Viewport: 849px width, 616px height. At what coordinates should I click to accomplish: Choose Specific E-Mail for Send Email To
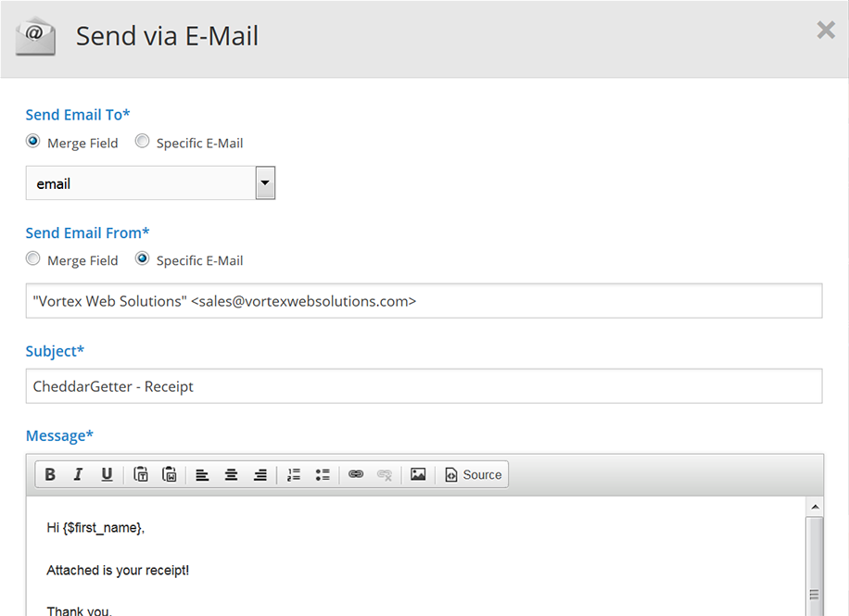pyautogui.click(x=143, y=142)
